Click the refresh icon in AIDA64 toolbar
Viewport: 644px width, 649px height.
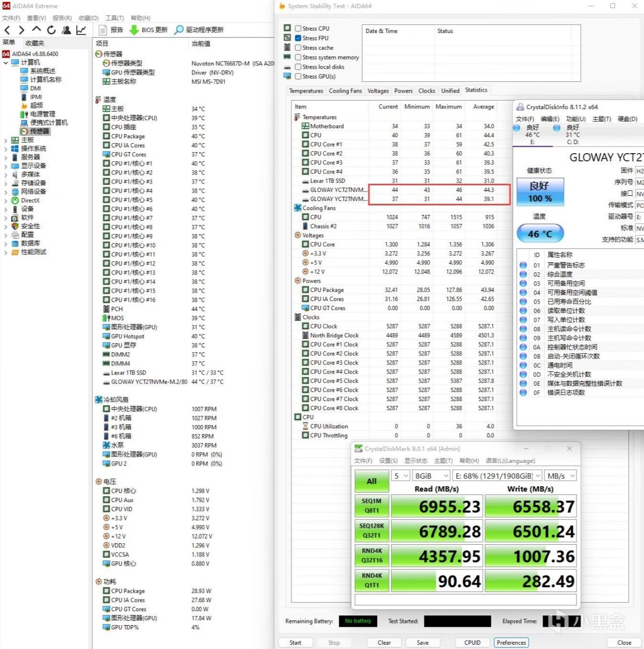pos(51,30)
